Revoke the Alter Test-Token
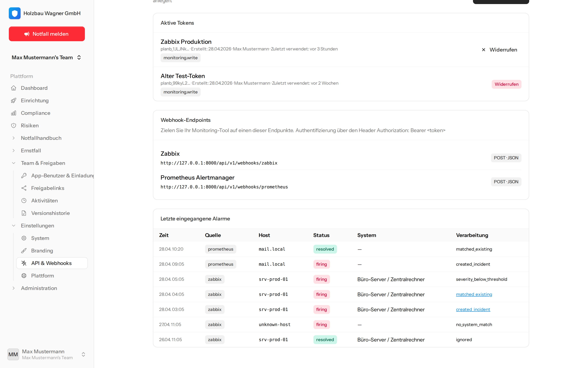This screenshot has width=588, height=368. point(506,84)
